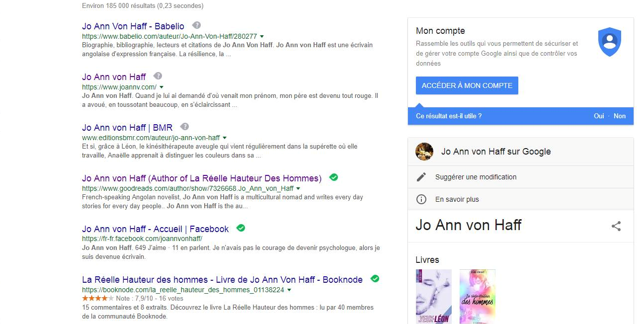Open Jo Ann von Haff Accueil Facebook link
Image resolution: width=644 pixels, height=324 pixels.
click(156, 229)
